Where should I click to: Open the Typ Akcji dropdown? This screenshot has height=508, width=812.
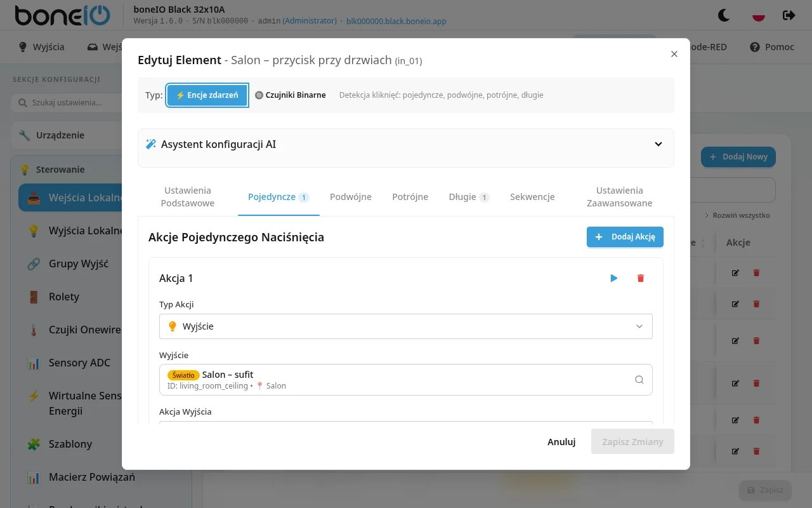click(406, 326)
